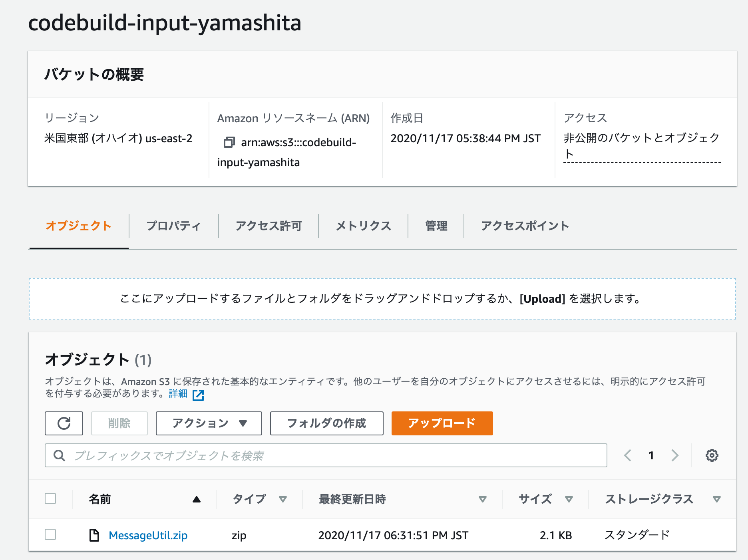Image resolution: width=748 pixels, height=560 pixels.
Task: Switch to the プロパティ tab
Action: 173,226
